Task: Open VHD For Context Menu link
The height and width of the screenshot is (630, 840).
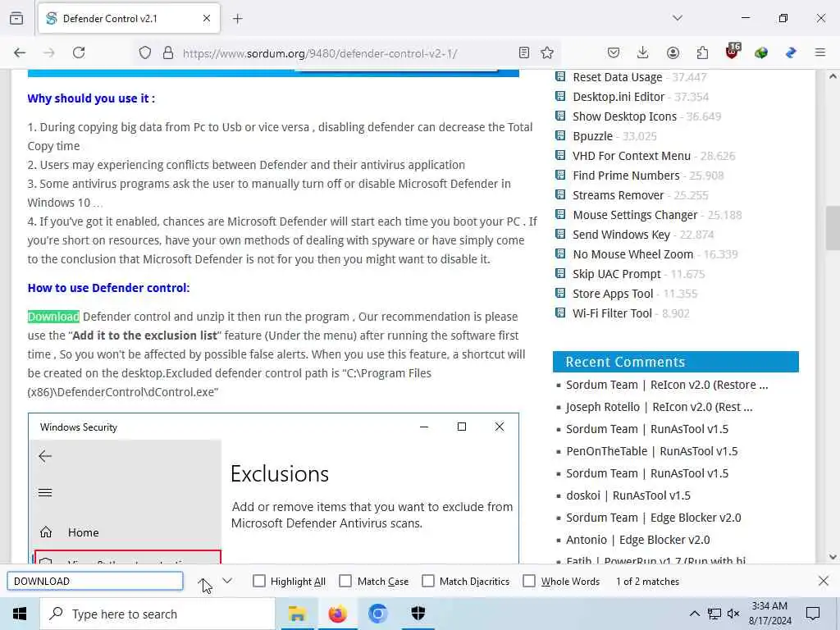Action: pyautogui.click(x=631, y=156)
